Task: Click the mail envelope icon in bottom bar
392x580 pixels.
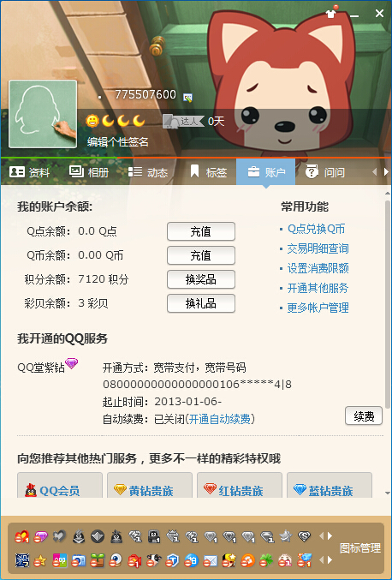Action: coord(211,561)
